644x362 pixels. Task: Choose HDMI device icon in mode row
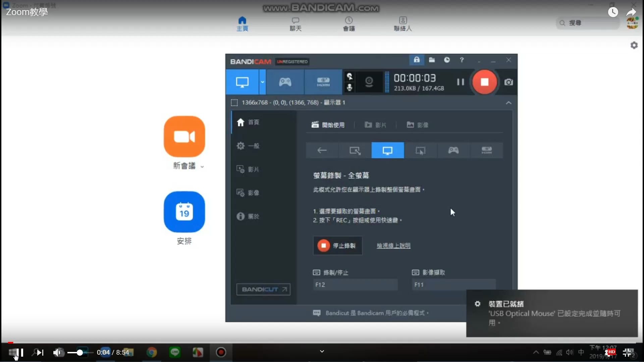pyautogui.click(x=487, y=150)
